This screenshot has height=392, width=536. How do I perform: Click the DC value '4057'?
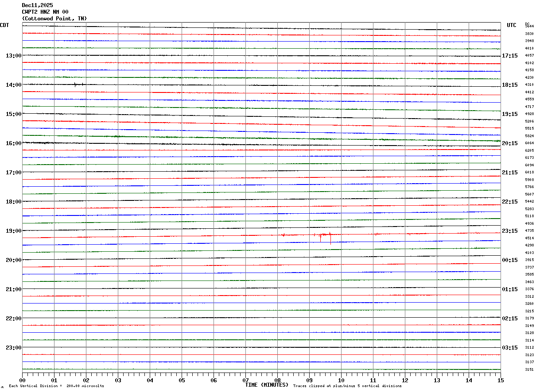coord(529,56)
